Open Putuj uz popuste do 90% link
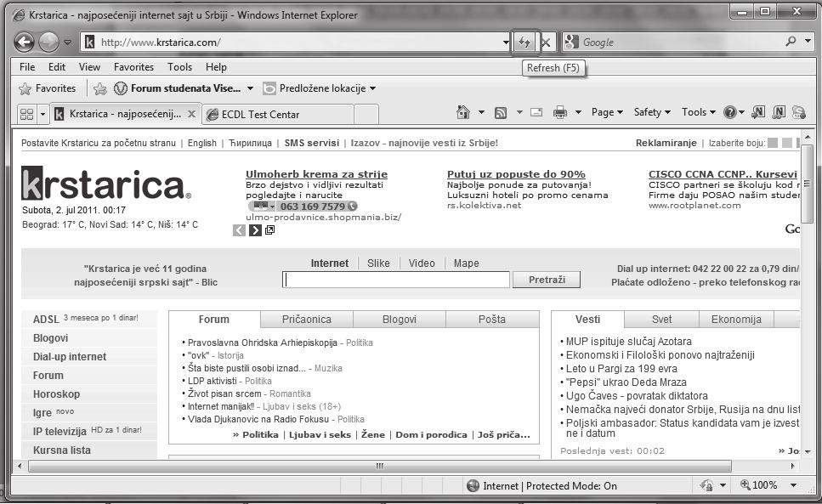The width and height of the screenshot is (822, 504). (x=516, y=174)
